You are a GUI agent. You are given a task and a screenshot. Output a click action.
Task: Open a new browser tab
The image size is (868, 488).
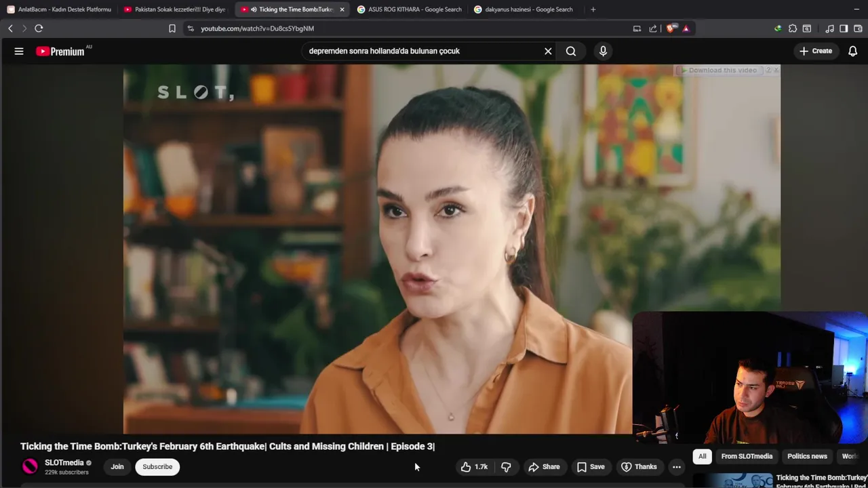coord(593,9)
